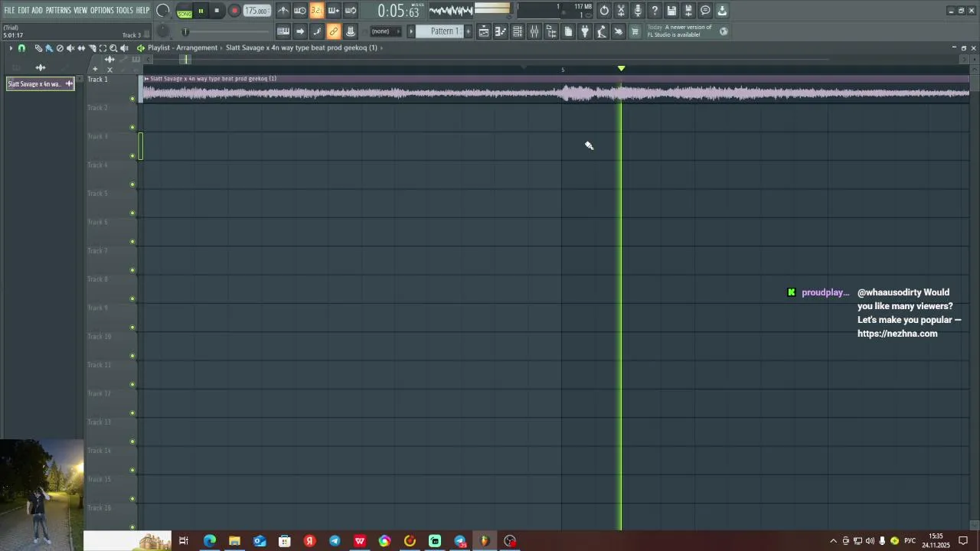Open the Mixer icon
Viewport: 980px width, 551px height.
click(x=534, y=31)
